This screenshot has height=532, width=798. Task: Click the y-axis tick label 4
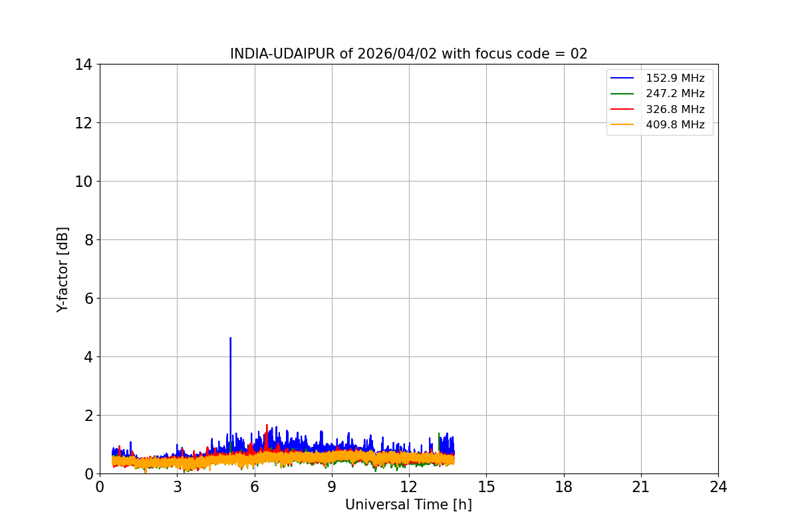pos(88,357)
